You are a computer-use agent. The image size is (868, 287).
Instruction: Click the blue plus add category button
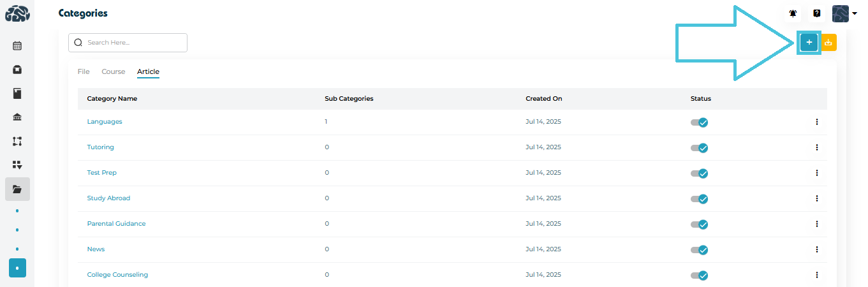pos(809,43)
